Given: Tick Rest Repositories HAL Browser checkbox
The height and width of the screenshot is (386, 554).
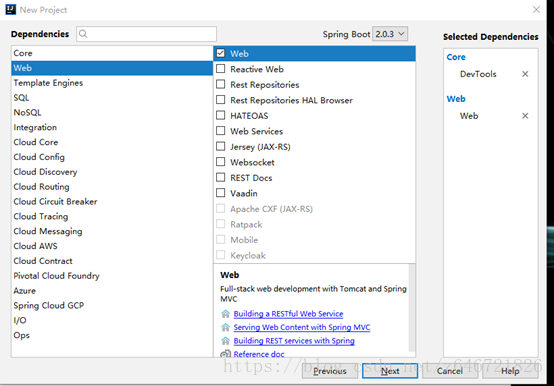Looking at the screenshot, I should pyautogui.click(x=220, y=100).
